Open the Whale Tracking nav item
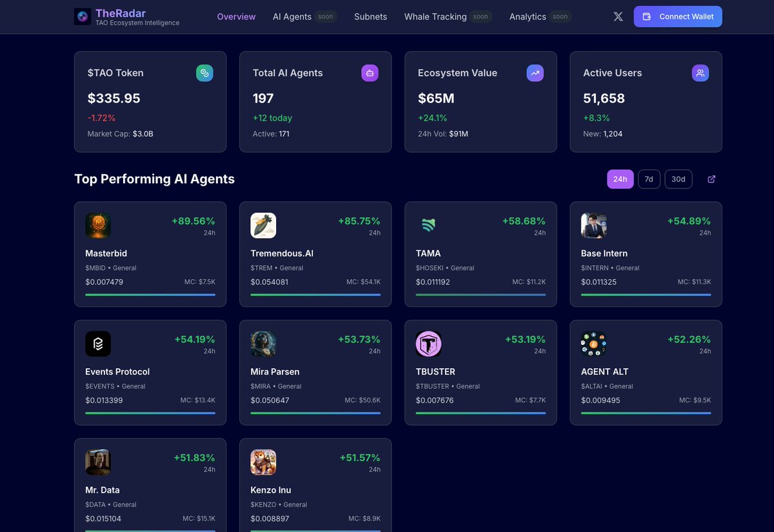Screen dimensions: 774x532 pos(435,17)
